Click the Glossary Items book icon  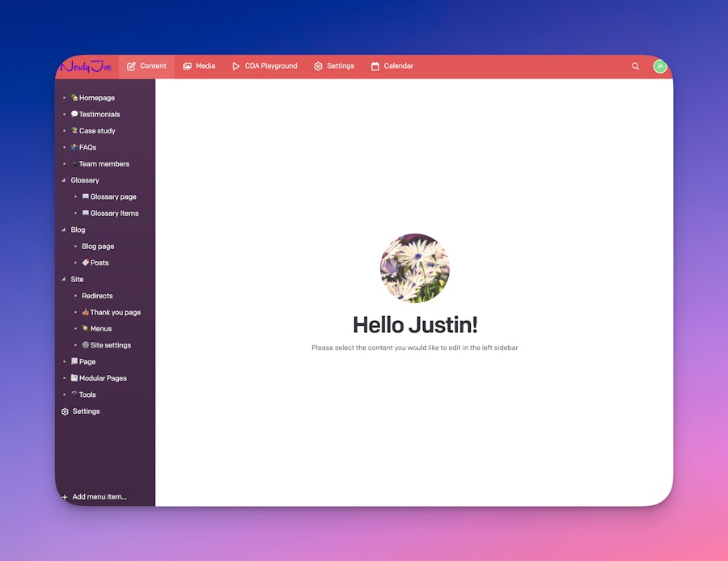[86, 213]
